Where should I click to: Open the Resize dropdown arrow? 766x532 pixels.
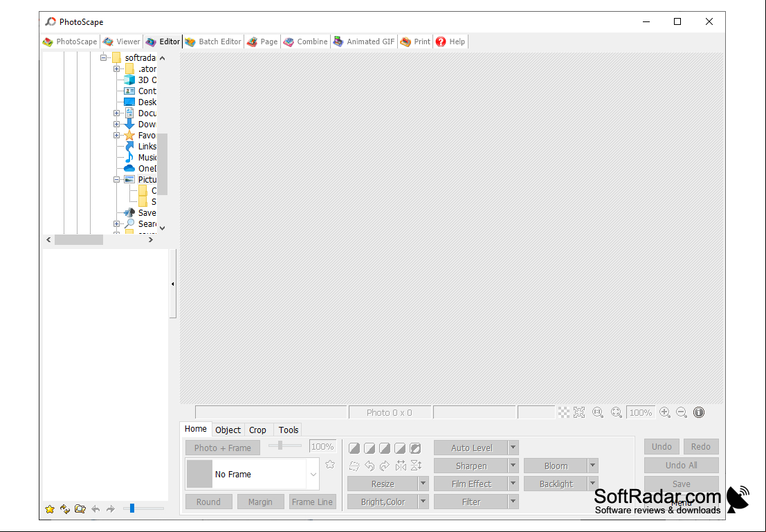pyautogui.click(x=423, y=484)
